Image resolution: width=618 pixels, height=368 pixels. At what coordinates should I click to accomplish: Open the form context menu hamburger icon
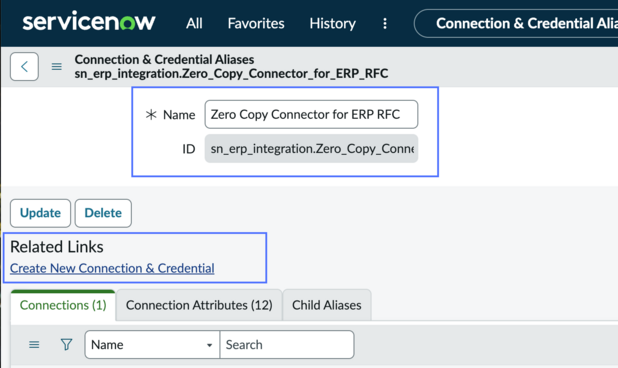coord(57,67)
